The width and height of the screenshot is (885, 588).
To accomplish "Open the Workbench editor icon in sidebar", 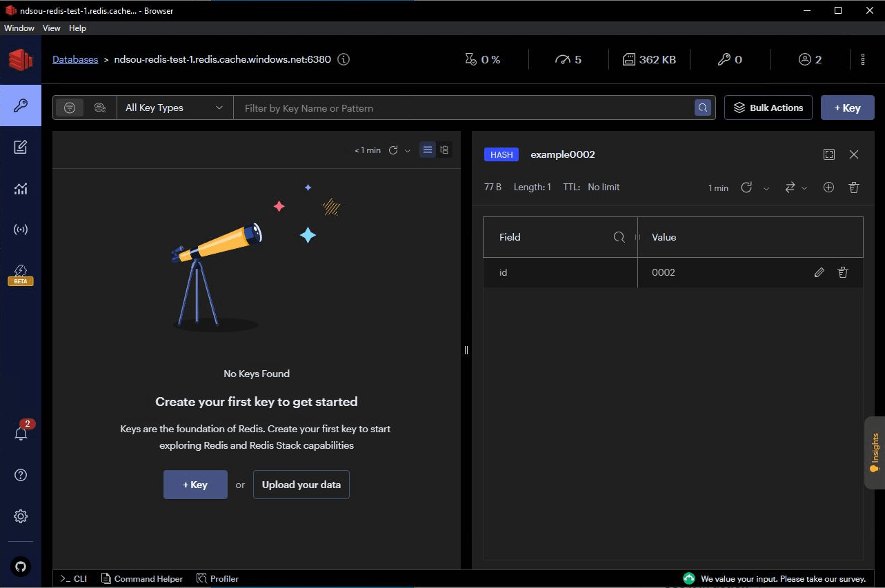I will click(21, 147).
